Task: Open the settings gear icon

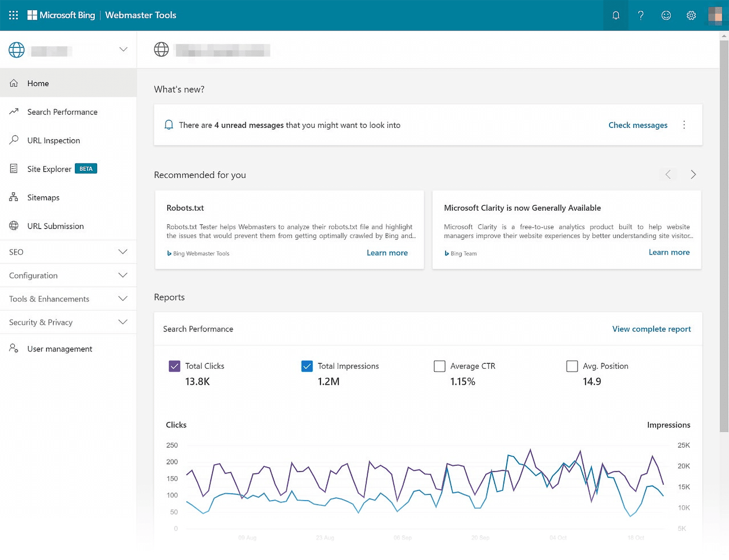Action: pyautogui.click(x=691, y=15)
